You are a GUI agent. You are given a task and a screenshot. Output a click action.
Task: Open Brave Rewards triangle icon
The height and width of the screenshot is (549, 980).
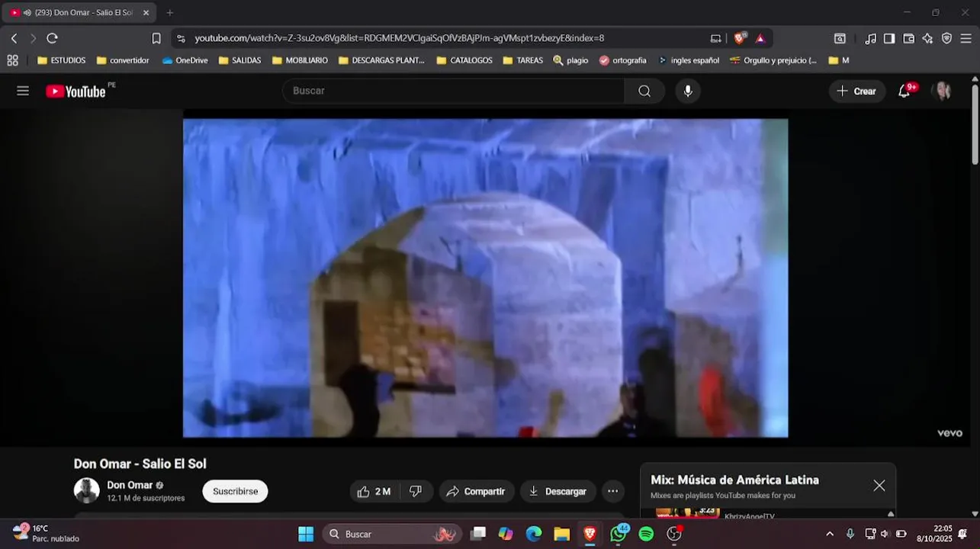tap(760, 38)
